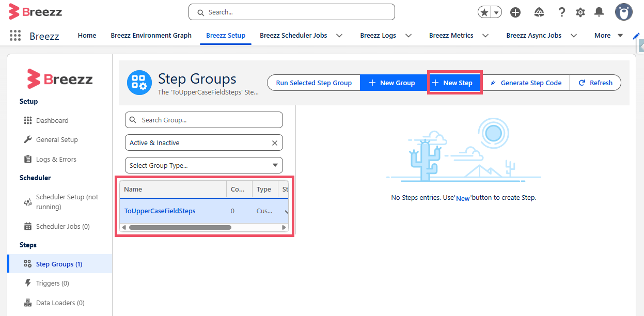The image size is (644, 316).
Task: Open Dashboard in the sidebar
Action: (x=52, y=120)
